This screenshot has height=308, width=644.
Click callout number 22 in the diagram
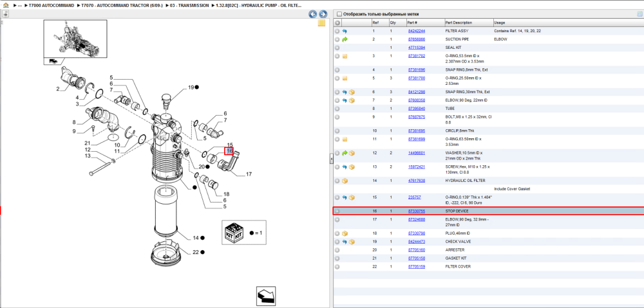[x=196, y=252]
